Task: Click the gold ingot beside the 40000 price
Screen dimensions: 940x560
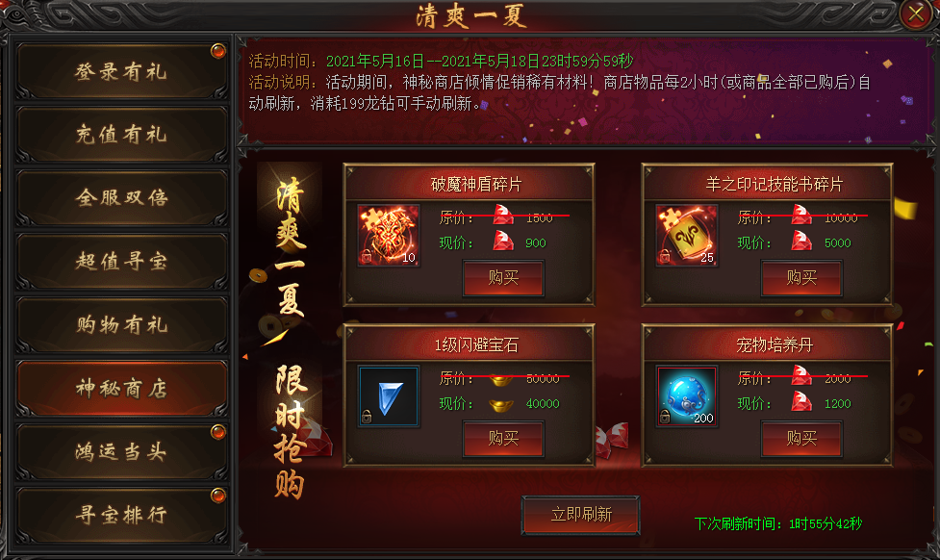Action: [501, 405]
